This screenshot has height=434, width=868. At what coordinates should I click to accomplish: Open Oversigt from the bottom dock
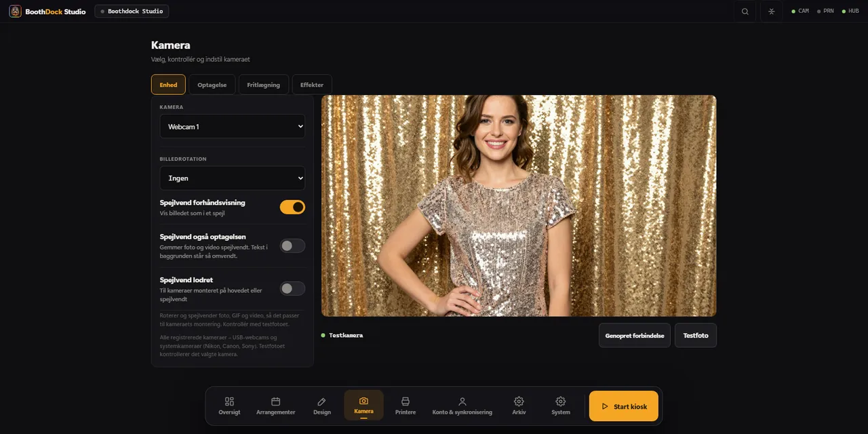229,406
